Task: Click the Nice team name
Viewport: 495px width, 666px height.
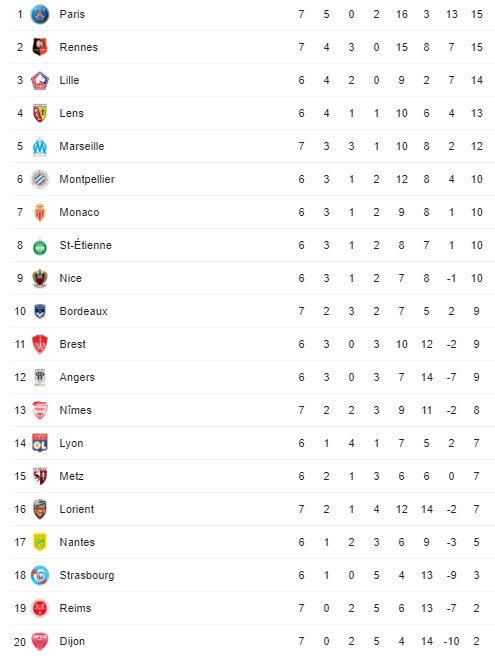Action: (71, 278)
